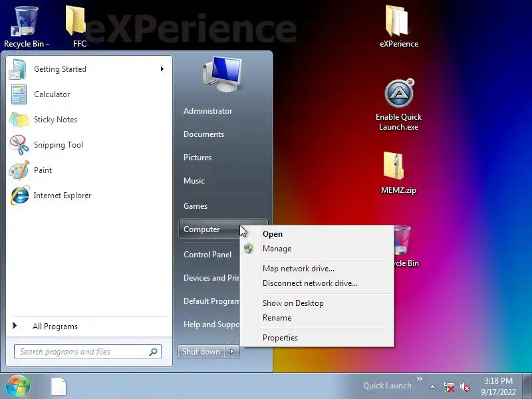Screen dimensions: 532x399
Task: Click the Quick Launch toolbar label
Action: [x=387, y=386]
